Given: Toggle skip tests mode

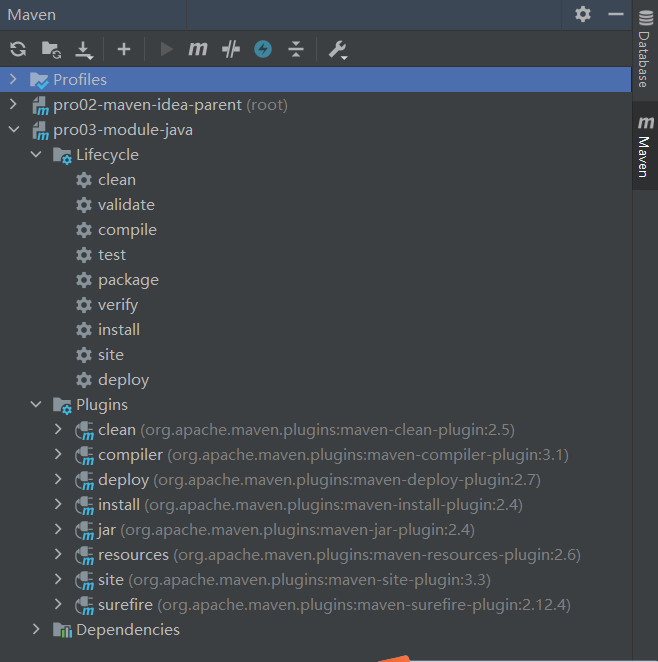Looking at the screenshot, I should 263,49.
